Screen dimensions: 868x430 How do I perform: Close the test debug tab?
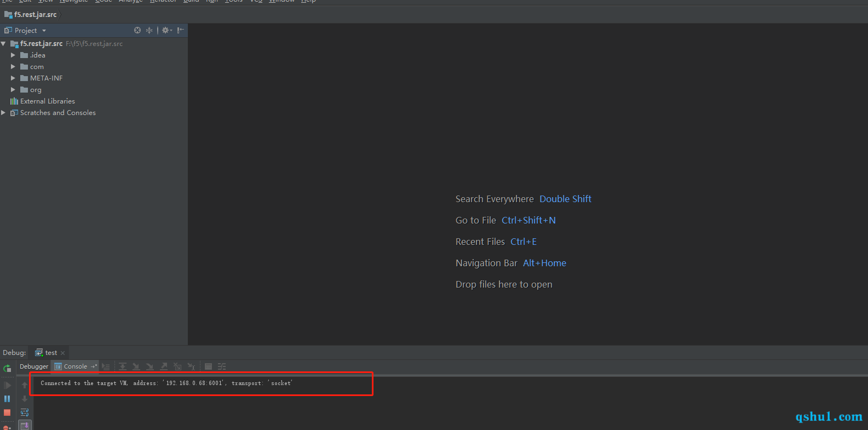coord(63,353)
